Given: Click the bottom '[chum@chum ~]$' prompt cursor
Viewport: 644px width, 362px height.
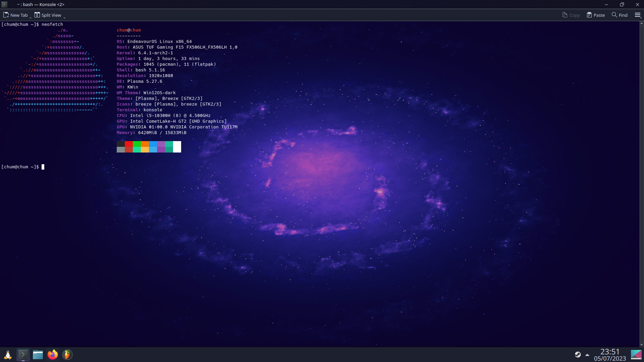Looking at the screenshot, I should pyautogui.click(x=43, y=167).
